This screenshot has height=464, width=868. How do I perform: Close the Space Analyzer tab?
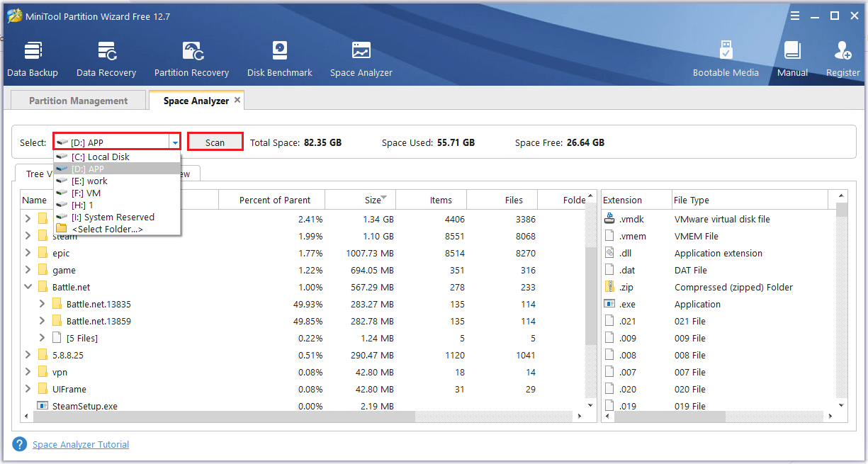[x=237, y=100]
